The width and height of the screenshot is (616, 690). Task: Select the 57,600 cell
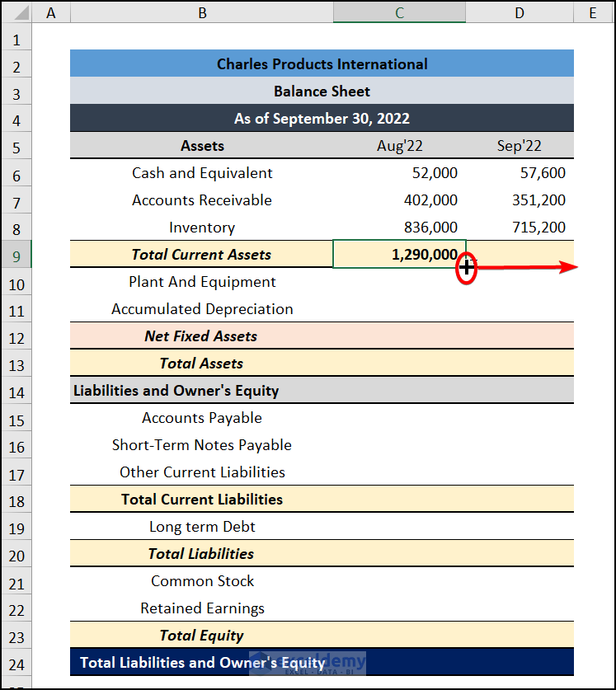520,173
